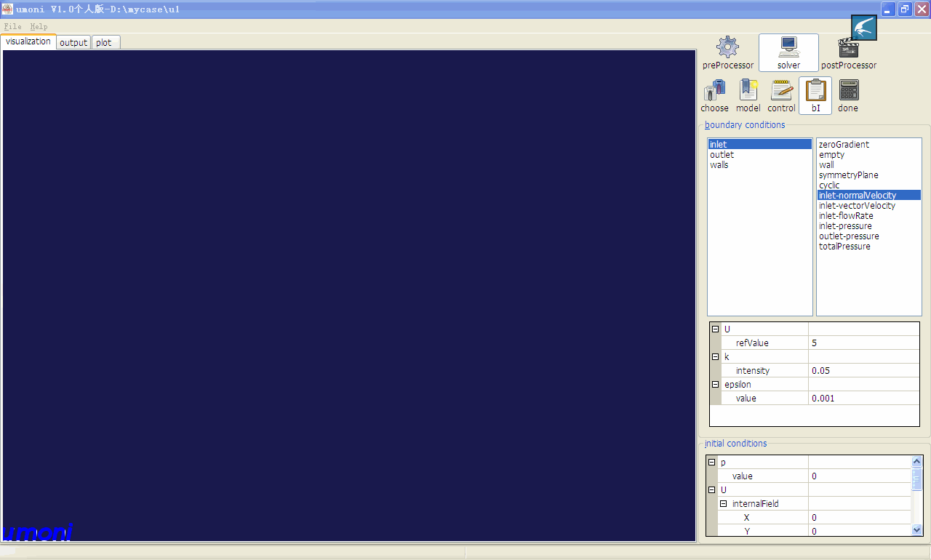The height and width of the screenshot is (560, 931).
Task: Collapse the internalField entry under U
Action: tap(722, 503)
